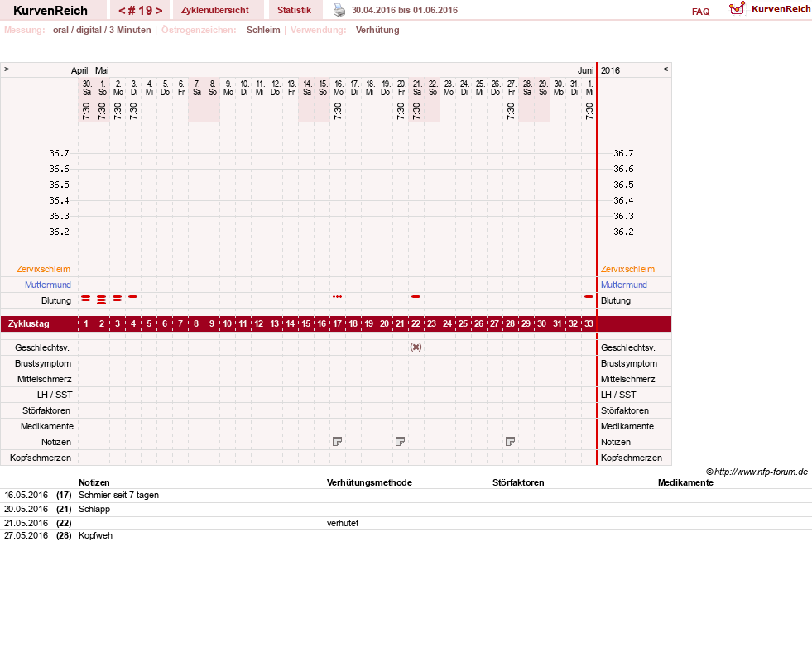The image size is (812, 647).
Task: Click the spotting dots on cycle day 17
Action: (x=337, y=296)
